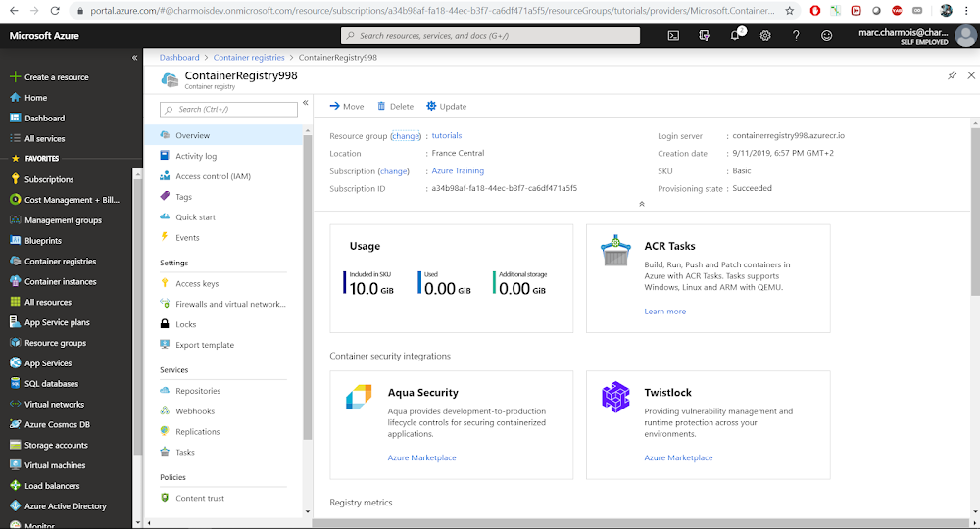Screen dimensions: 980x529
Task: Open the Directory and subscription filter icon
Action: tap(704, 36)
